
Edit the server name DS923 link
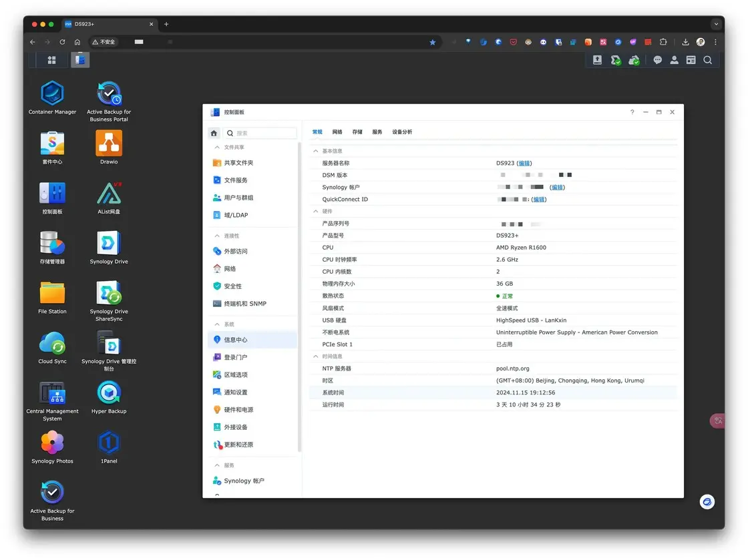[524, 163]
